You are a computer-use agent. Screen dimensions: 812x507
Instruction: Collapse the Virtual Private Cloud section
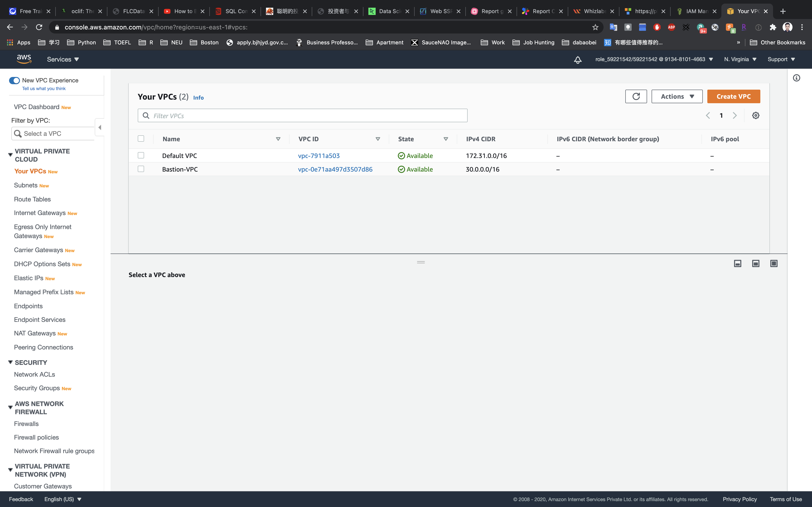pos(10,155)
